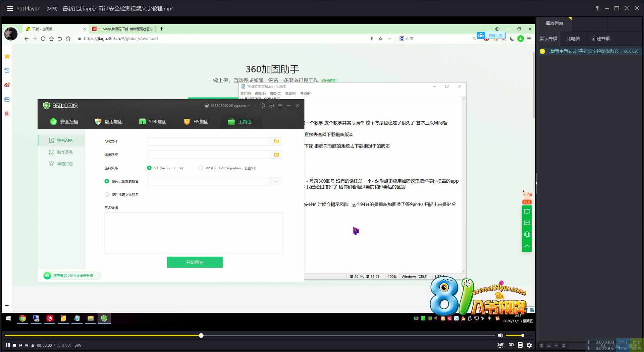This screenshot has height=352, width=644.
Task: Reload the browser page
Action: point(43,39)
